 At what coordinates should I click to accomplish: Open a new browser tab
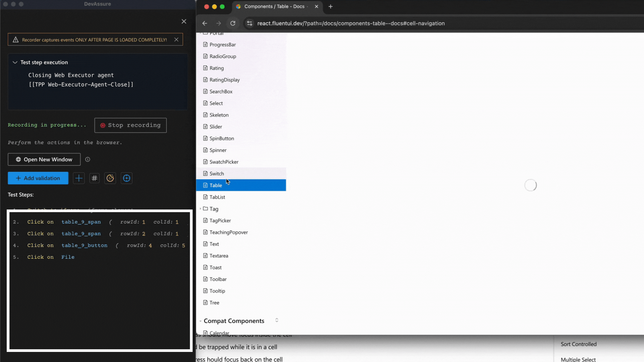coord(331,6)
